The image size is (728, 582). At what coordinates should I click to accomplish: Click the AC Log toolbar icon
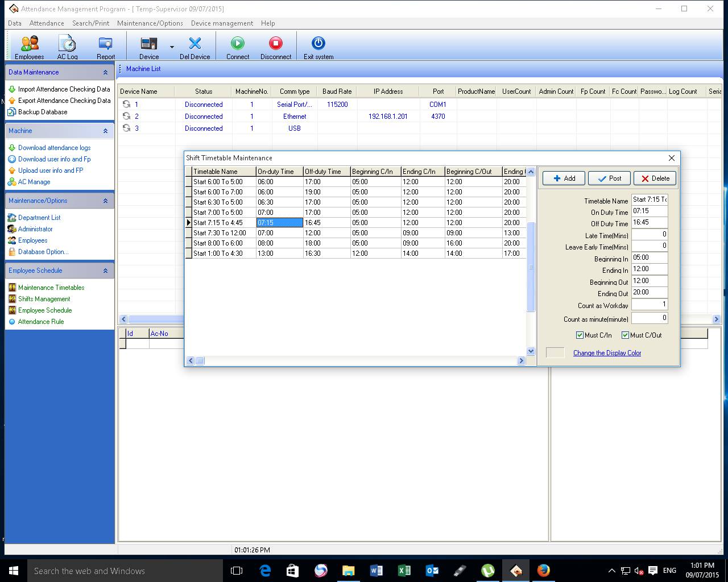(x=67, y=45)
